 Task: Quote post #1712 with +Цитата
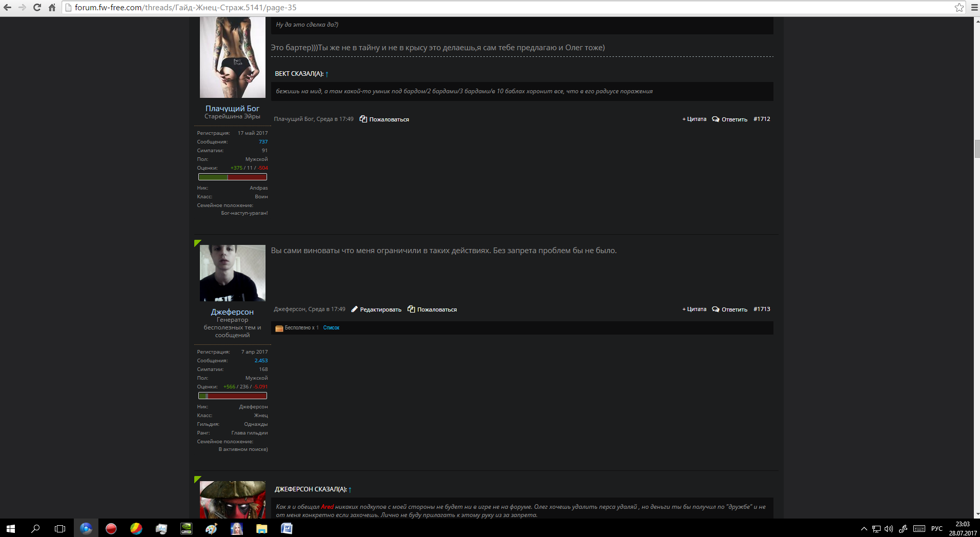coord(694,119)
